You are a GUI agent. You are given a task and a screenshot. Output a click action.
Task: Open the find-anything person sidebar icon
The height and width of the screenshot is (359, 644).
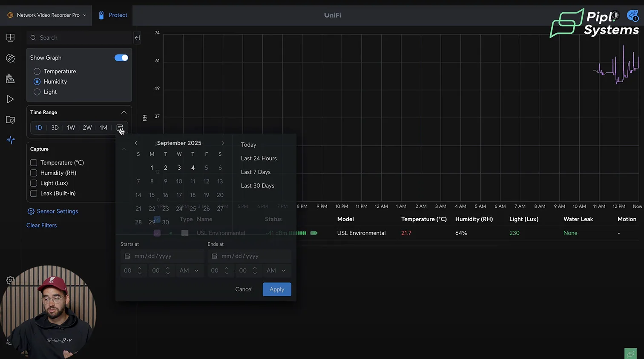(x=10, y=78)
